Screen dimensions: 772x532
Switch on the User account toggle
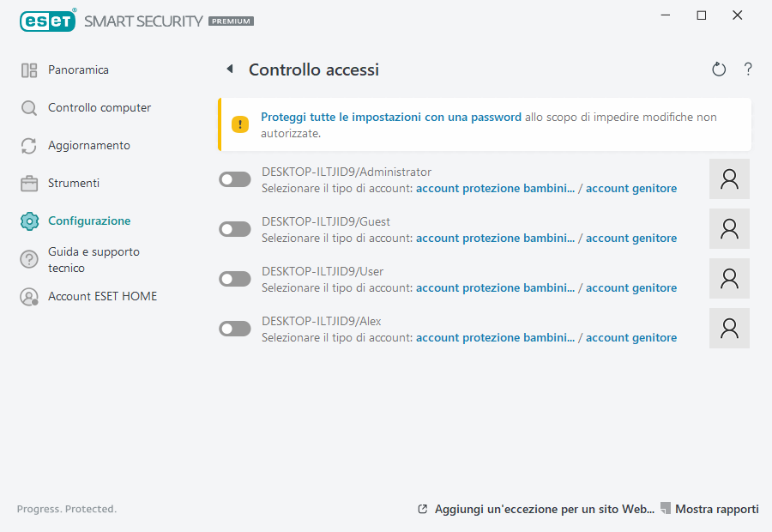click(235, 279)
